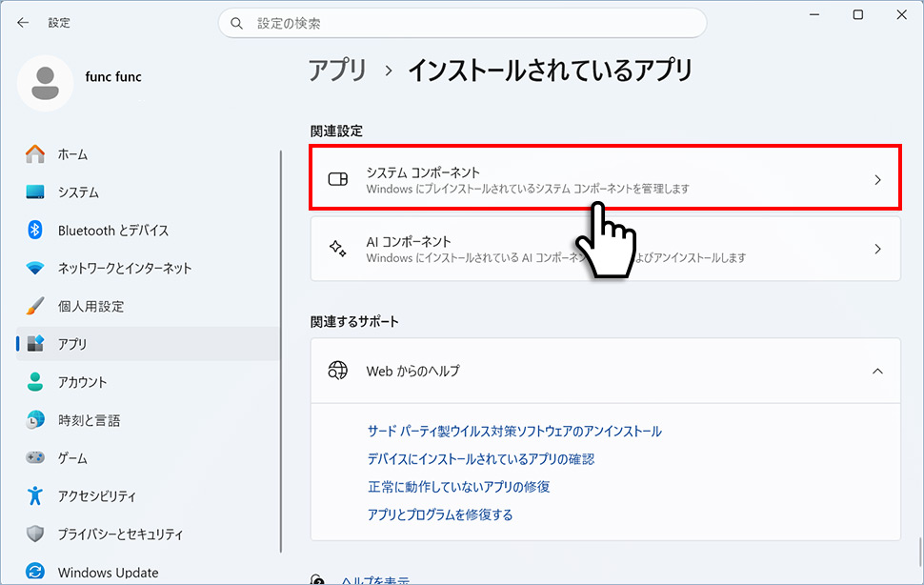Click the Accounts person icon

pyautogui.click(x=35, y=382)
